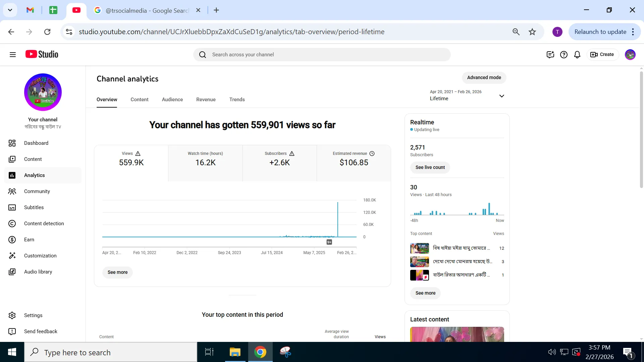Click the Search across your channel field
Image resolution: width=644 pixels, height=362 pixels.
(322, 55)
